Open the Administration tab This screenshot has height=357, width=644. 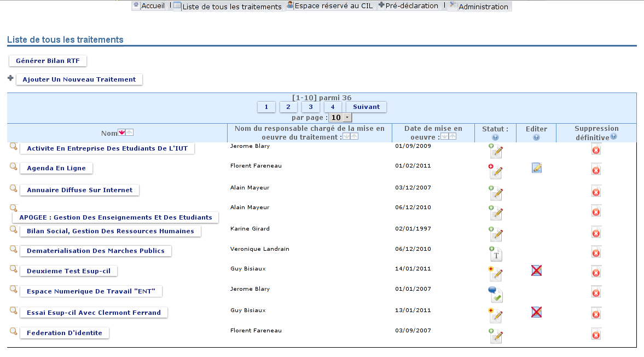[x=479, y=7]
